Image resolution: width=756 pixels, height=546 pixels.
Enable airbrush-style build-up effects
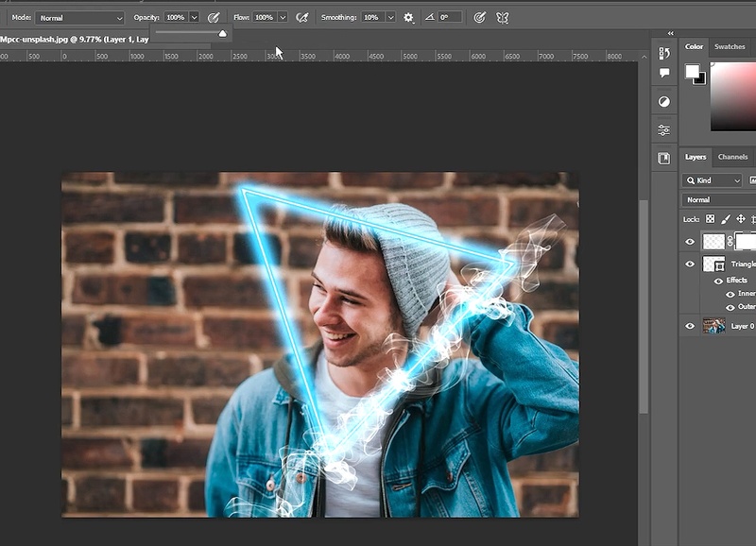[x=302, y=17]
